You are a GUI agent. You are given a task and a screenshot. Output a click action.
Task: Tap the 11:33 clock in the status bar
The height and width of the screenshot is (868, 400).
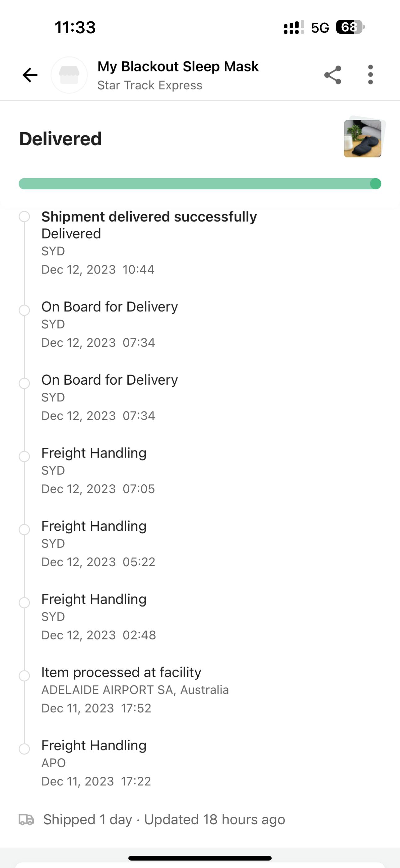click(x=75, y=27)
